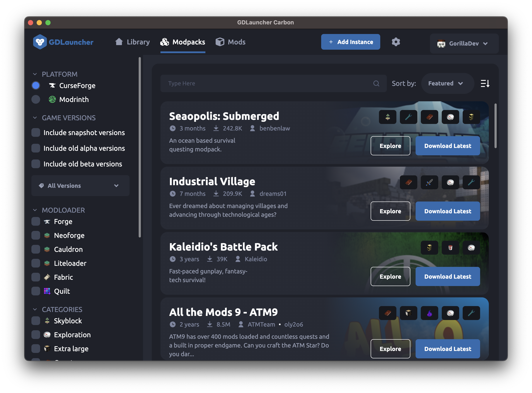This screenshot has width=532, height=393.
Task: Explore Industrial Village modpack
Action: pyautogui.click(x=390, y=211)
